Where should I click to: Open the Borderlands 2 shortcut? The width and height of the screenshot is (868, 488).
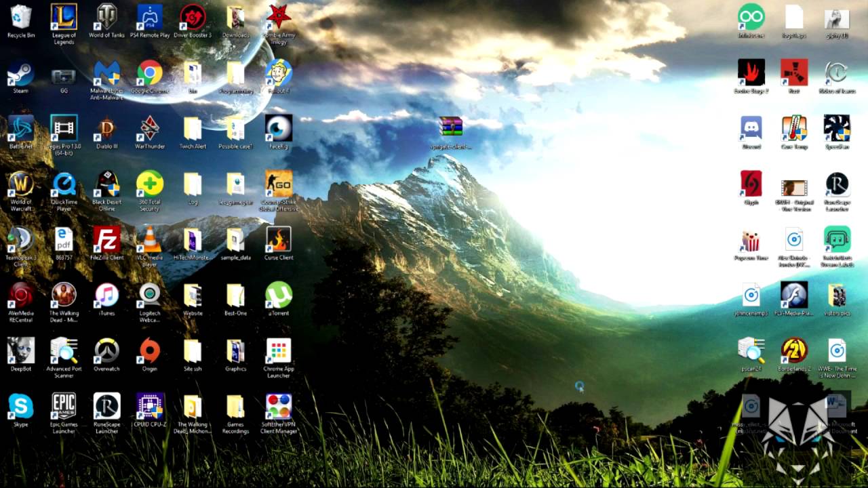[794, 350]
